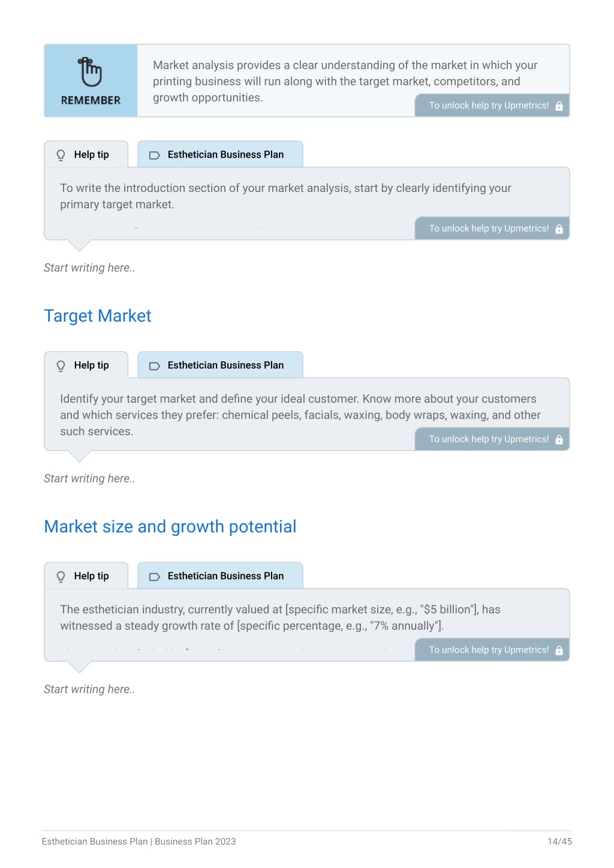The height and width of the screenshot is (868, 614).
Task: Click tag icon in Market size Esthetician tab
Action: coord(154,577)
